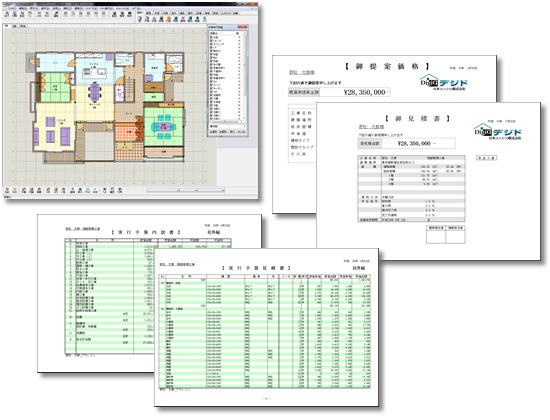This screenshot has width=550, height=420.
Task: Click the last icon in the bottom toolbar
Action: click(x=120, y=191)
